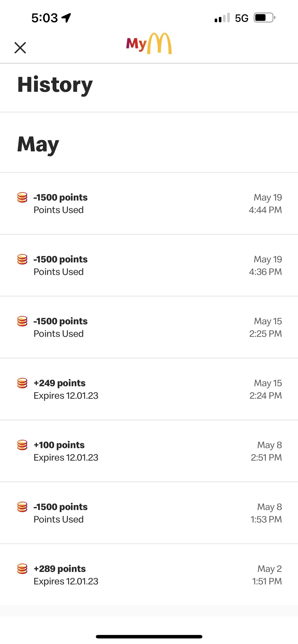The width and height of the screenshot is (298, 644).
Task: Tap coin icon for May 19 4:36 PM entry
Action: click(22, 259)
